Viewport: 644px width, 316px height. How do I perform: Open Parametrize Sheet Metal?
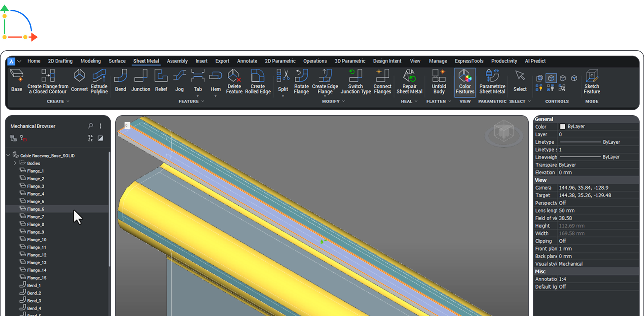[x=492, y=81]
